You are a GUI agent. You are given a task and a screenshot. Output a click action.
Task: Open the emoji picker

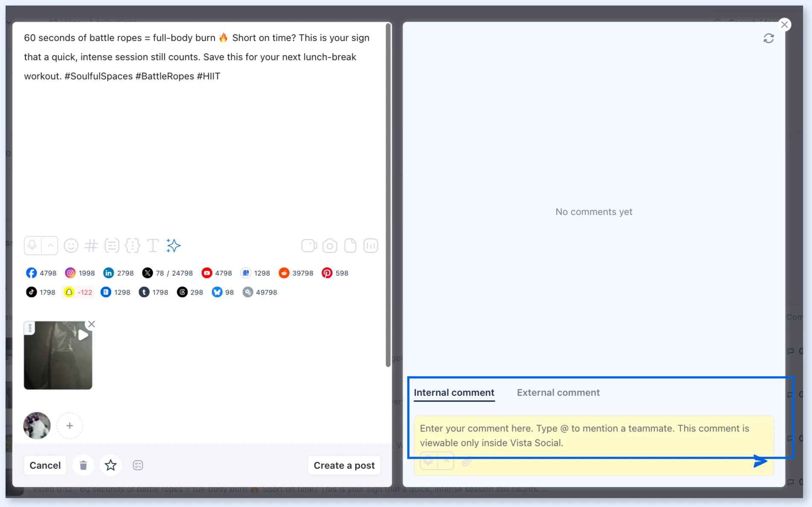click(x=71, y=246)
